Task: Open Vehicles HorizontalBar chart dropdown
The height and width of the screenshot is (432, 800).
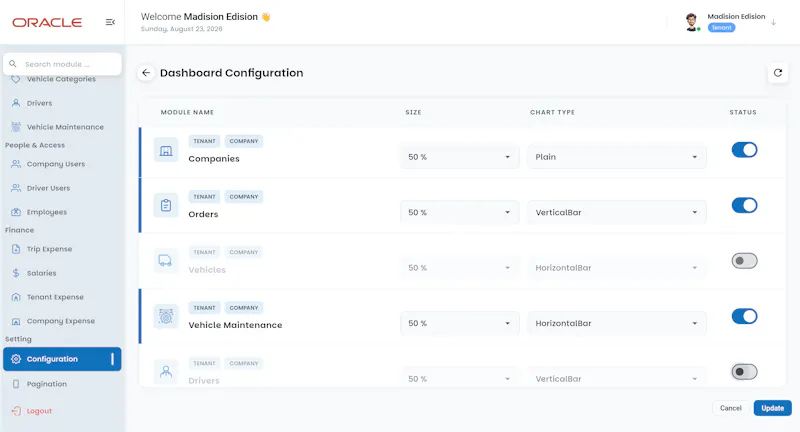Action: pos(617,268)
